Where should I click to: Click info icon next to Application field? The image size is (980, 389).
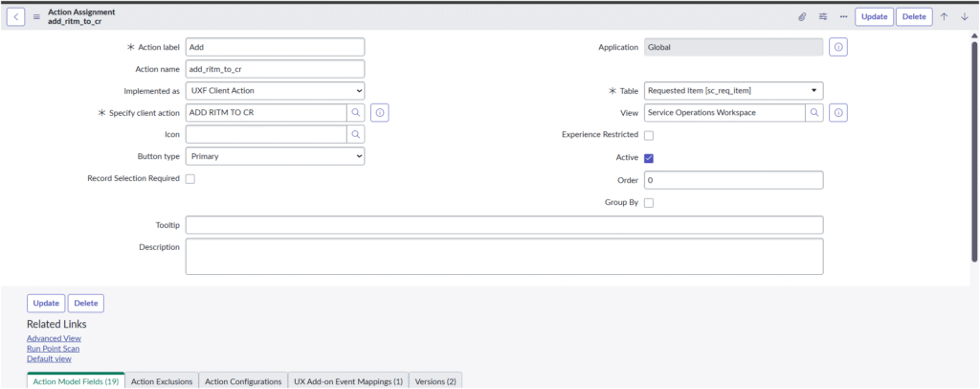pyautogui.click(x=838, y=47)
